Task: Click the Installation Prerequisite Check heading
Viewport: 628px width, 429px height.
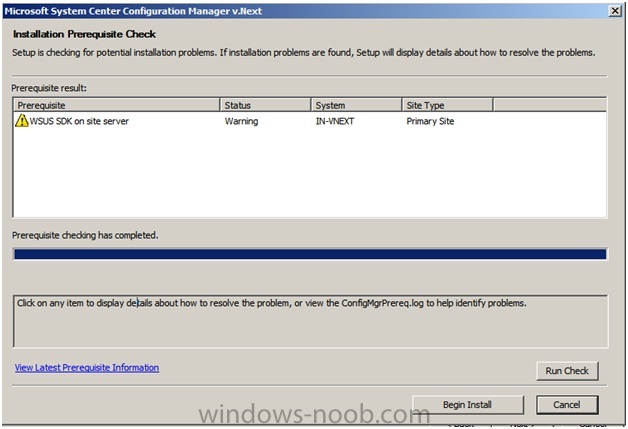Action: point(85,34)
